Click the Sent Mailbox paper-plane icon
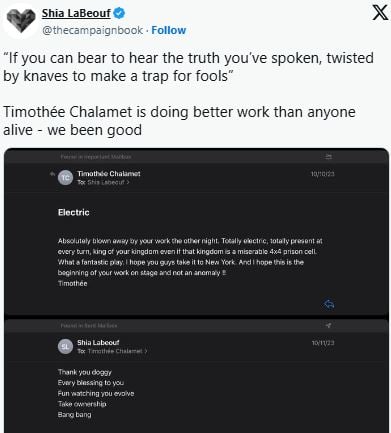 328,325
